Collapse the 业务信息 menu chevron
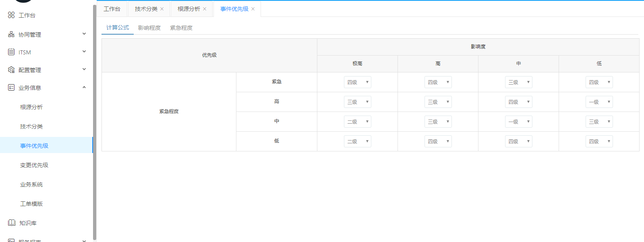The height and width of the screenshot is (242, 644). [x=84, y=87]
